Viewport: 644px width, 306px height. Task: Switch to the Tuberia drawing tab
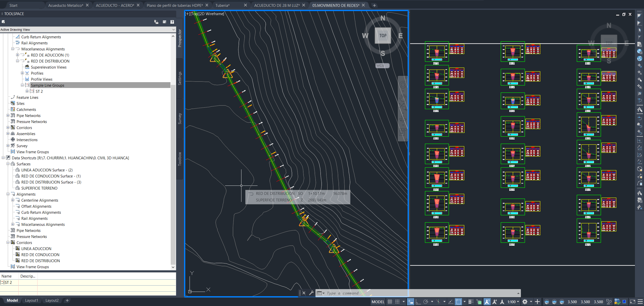(223, 5)
